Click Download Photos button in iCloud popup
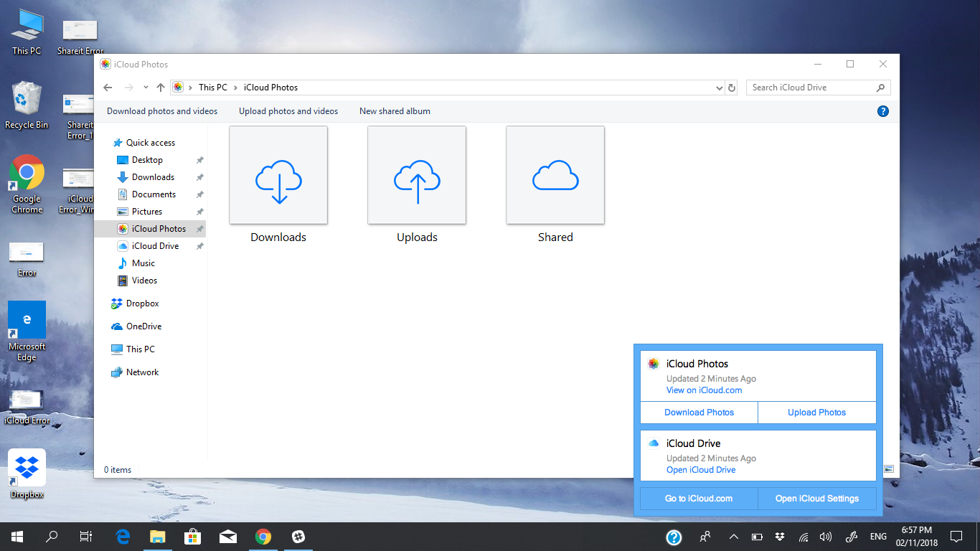Viewport: 980px width, 551px height. coord(699,413)
